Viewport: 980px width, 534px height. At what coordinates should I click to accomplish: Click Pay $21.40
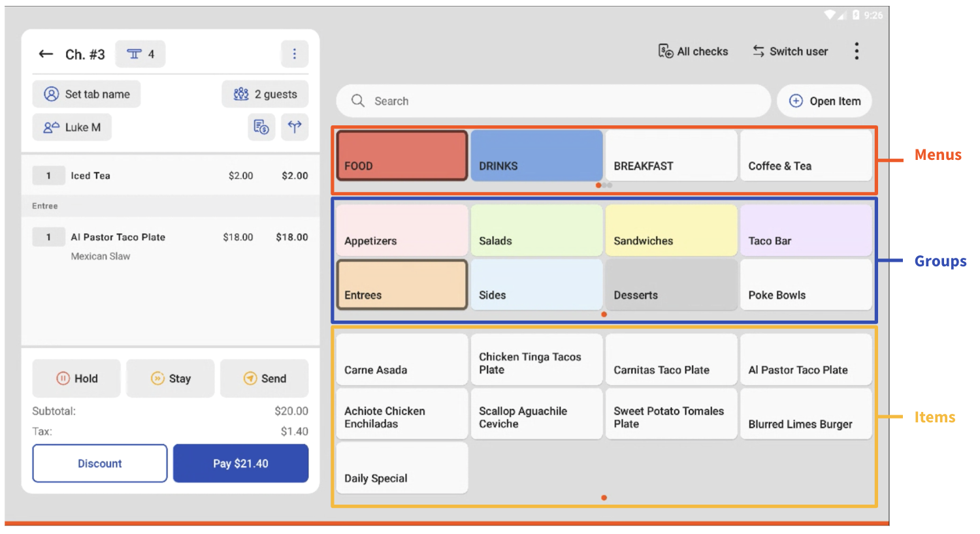(x=240, y=463)
